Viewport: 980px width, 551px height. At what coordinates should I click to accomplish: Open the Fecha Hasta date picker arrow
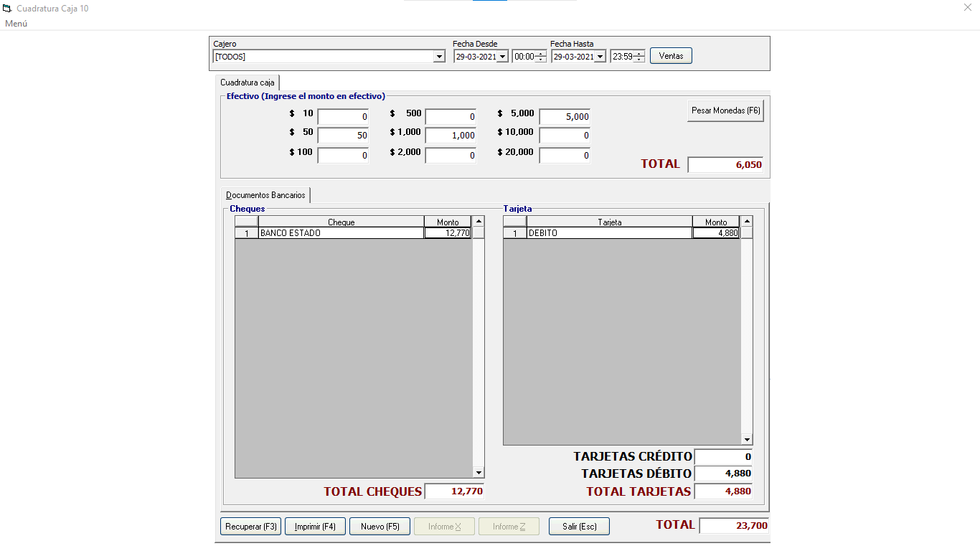[600, 57]
